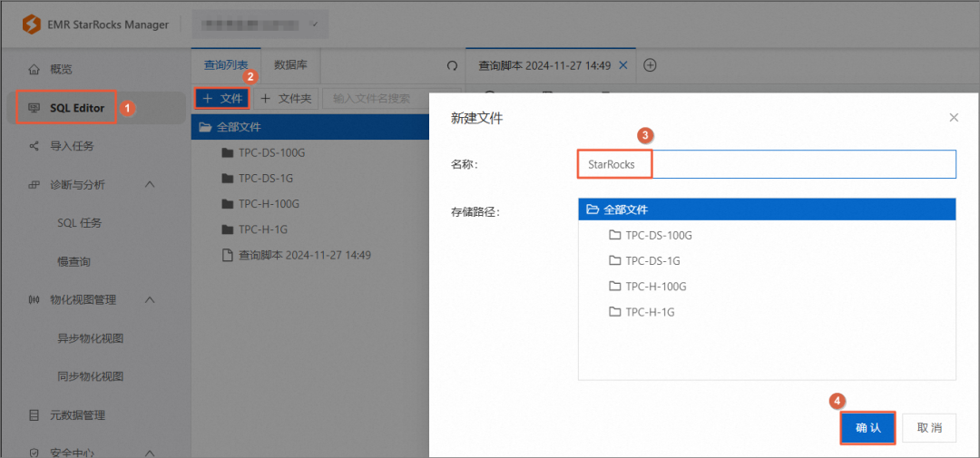Switch to the 数据库 tab
The width and height of the screenshot is (980, 458).
289,65
